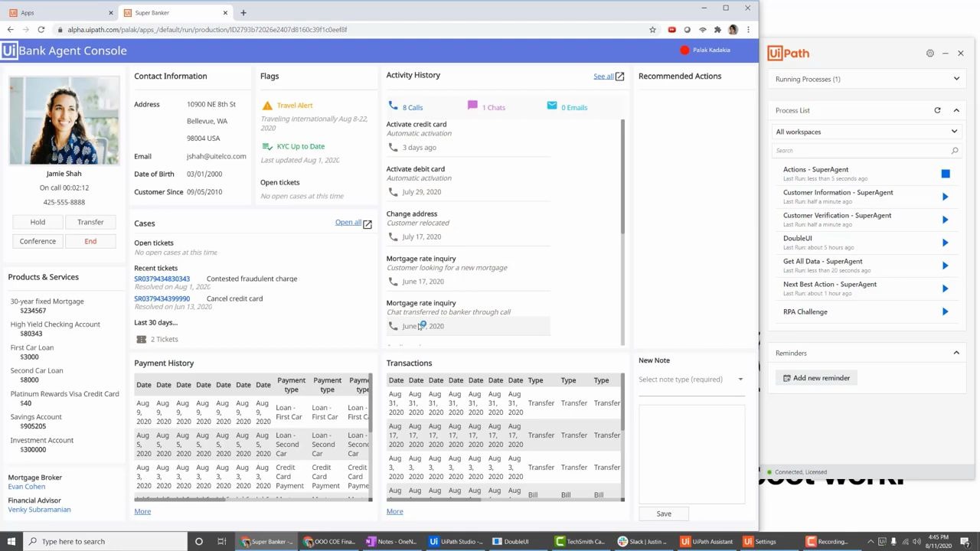Run Next Best Action - SuperAgent process
Screen dimensions: 980x551
[x=946, y=289]
